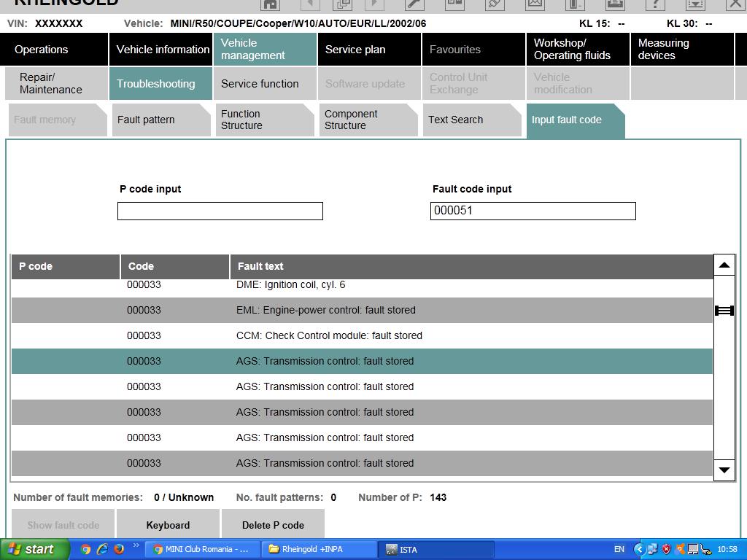Show more quick launch items chevron
This screenshot has height=560, width=747.
(136, 545)
